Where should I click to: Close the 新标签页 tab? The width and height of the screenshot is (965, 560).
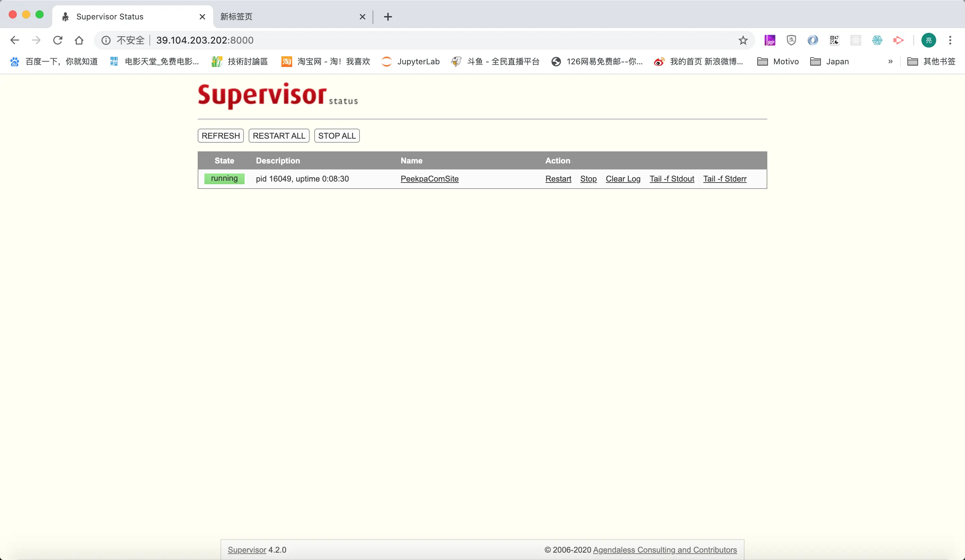point(363,17)
